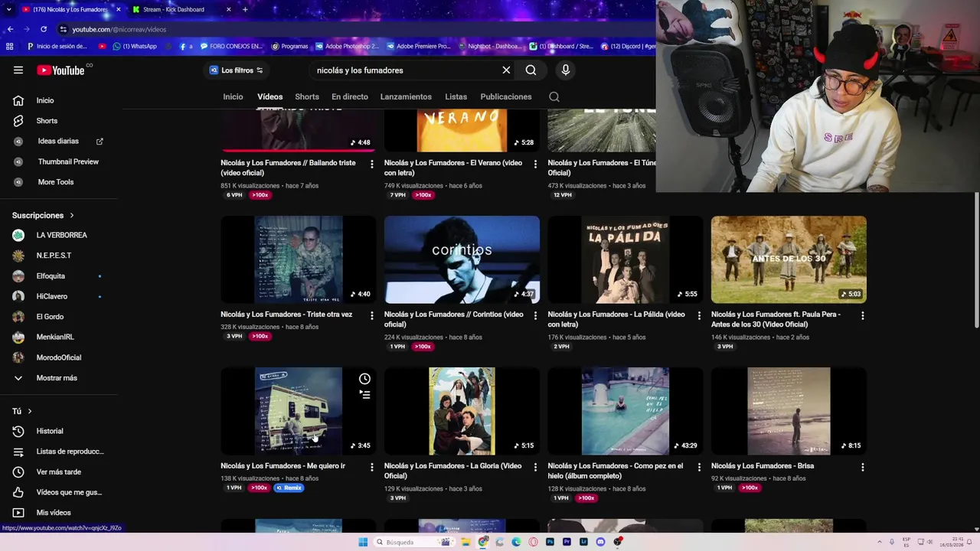This screenshot has height=551, width=980.
Task: Open options menu for Antes de los 30
Action: point(862,315)
